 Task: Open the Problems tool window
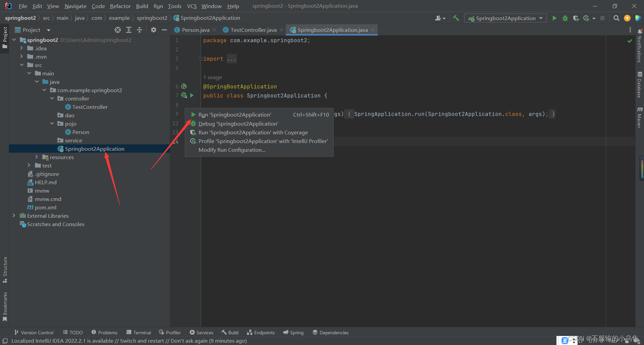click(x=104, y=332)
